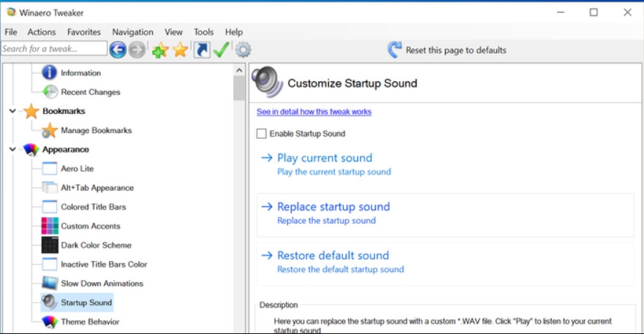Click the export shortcut arrow toolbar icon
Viewport: 644px width, 334px height.
click(x=201, y=50)
